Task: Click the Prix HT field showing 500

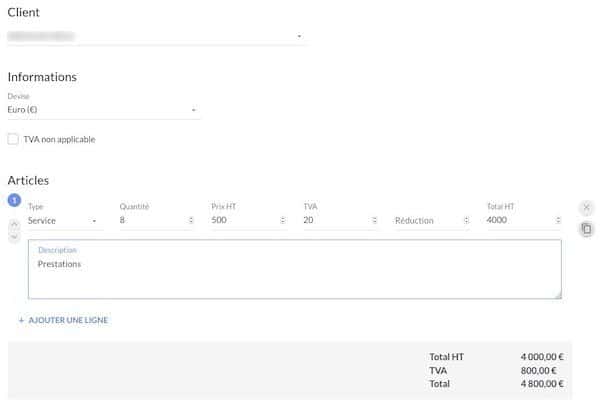Action: click(x=245, y=220)
